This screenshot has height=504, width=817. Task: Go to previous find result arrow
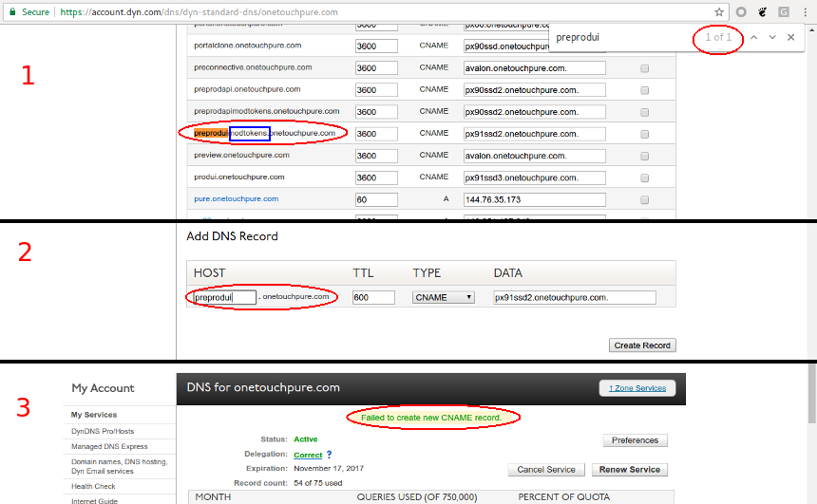(x=753, y=37)
